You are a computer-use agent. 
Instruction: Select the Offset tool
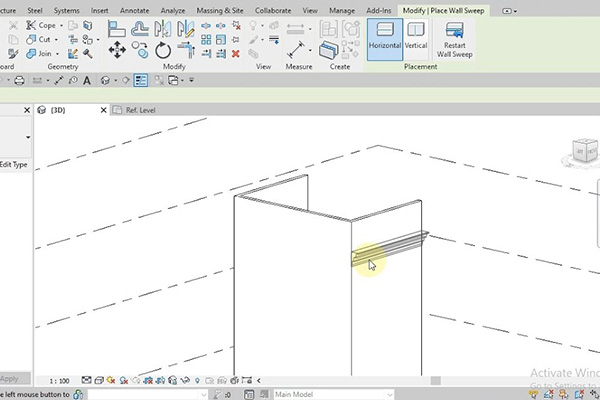140,29
